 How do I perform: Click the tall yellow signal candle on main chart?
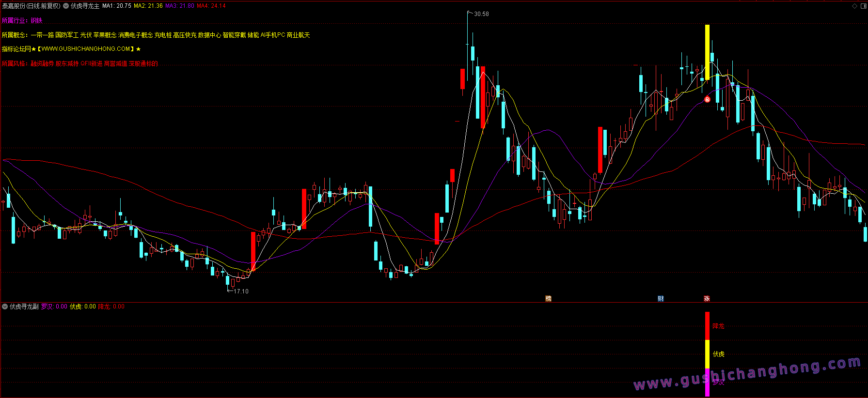point(707,52)
